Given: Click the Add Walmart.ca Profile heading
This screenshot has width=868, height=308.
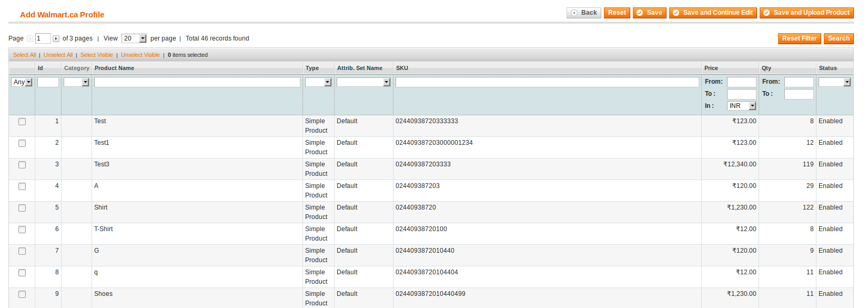Looking at the screenshot, I should [62, 15].
